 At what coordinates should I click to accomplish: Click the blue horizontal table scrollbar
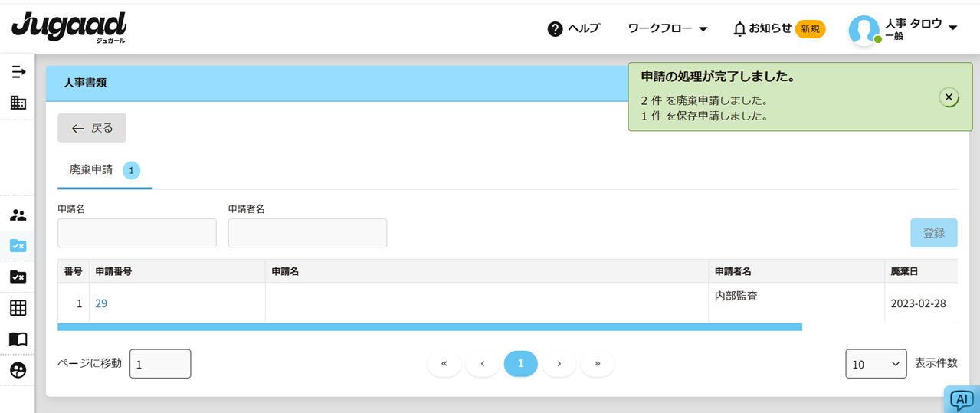click(x=429, y=327)
